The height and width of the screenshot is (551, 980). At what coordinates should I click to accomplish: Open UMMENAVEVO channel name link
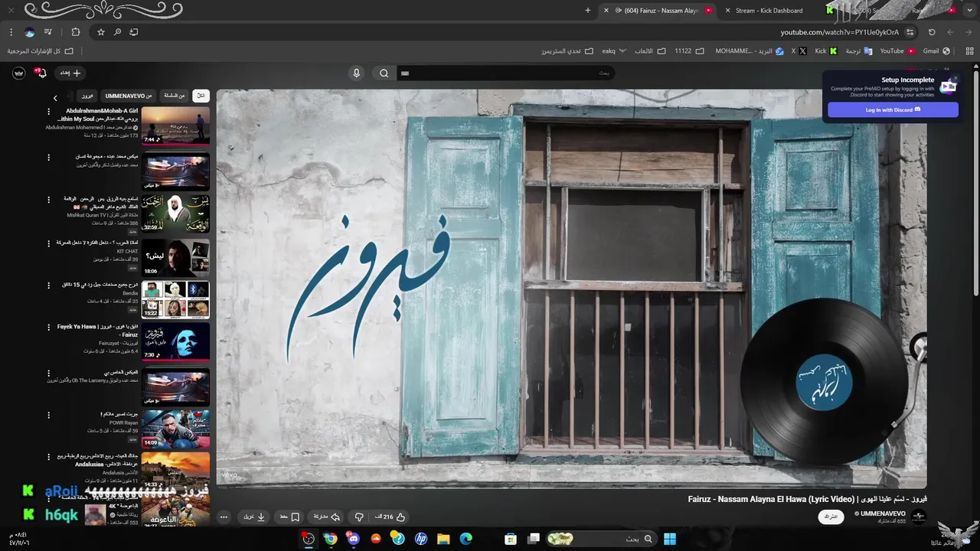pyautogui.click(x=883, y=514)
